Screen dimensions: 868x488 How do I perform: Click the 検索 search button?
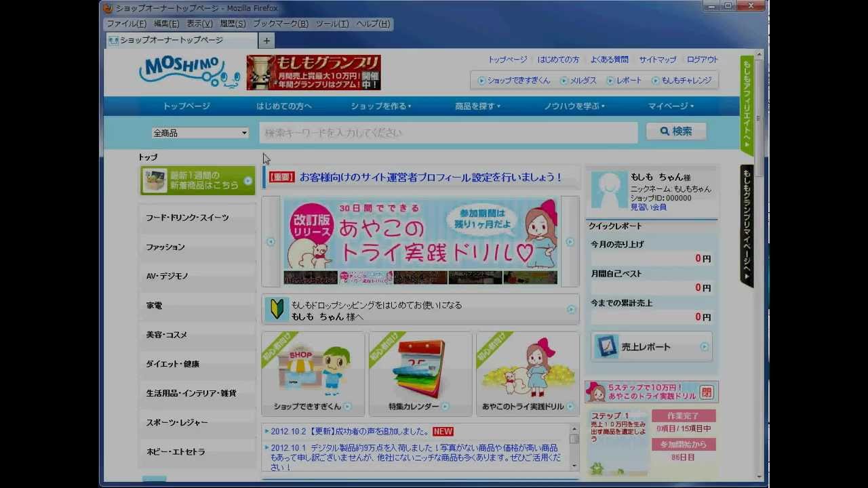pos(676,131)
